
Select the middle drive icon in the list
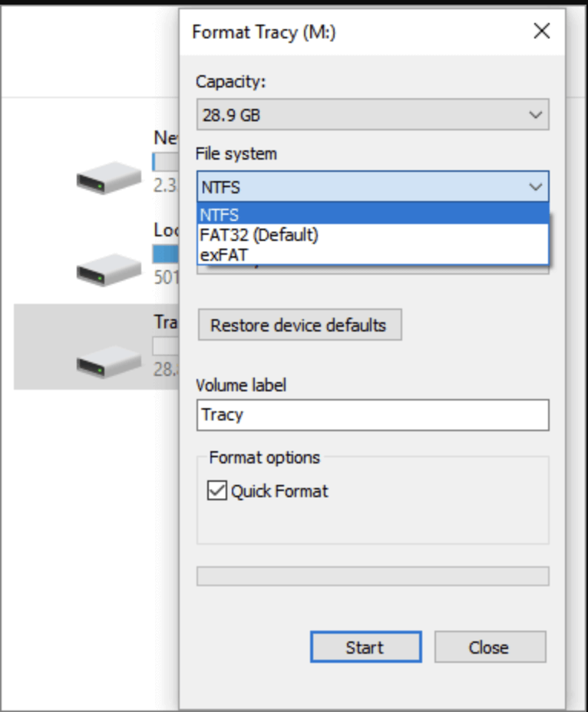pyautogui.click(x=109, y=270)
